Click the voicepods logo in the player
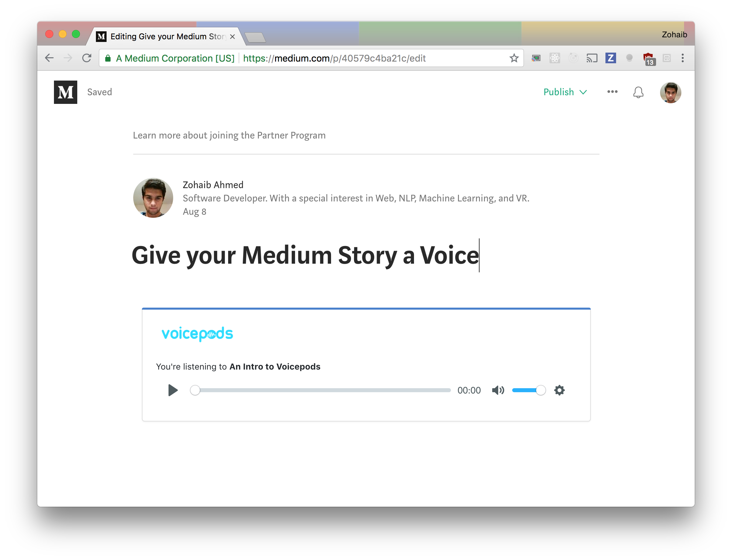Viewport: 732px width, 560px height. [197, 333]
